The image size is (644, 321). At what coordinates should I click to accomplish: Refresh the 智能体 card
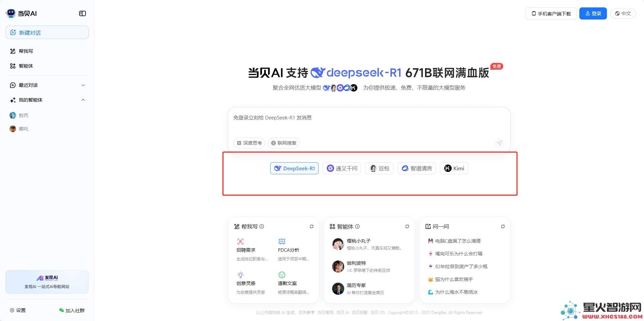[407, 226]
